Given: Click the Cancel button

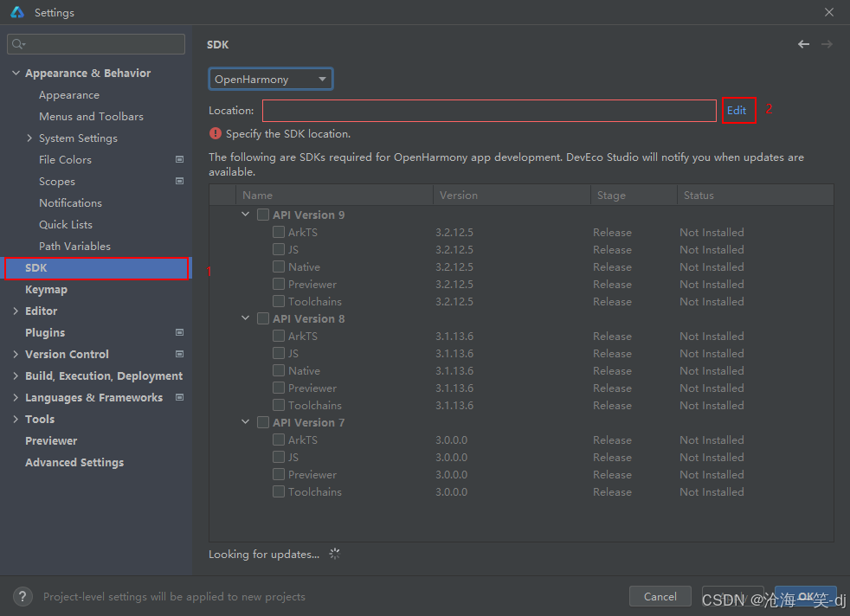Looking at the screenshot, I should click(x=660, y=596).
